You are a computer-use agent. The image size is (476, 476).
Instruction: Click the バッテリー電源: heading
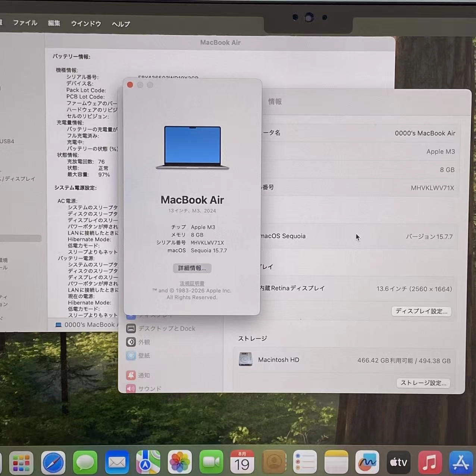click(x=76, y=258)
